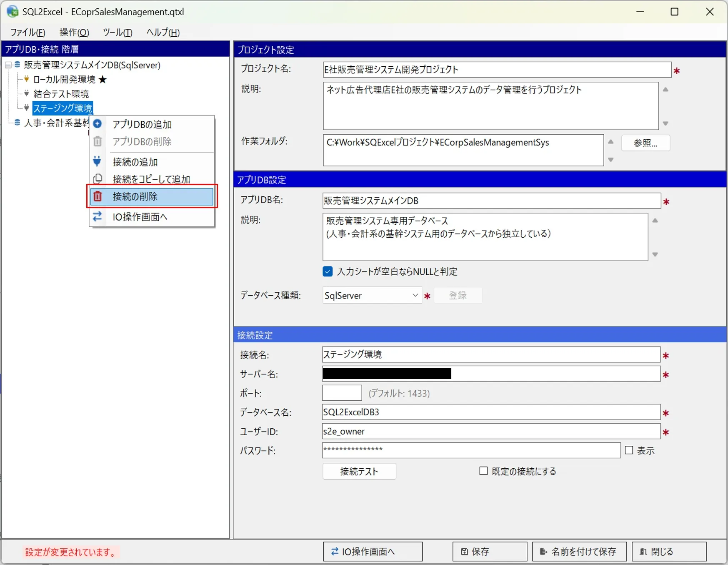Open the ヘルプ(H) menu
Viewport: 728px width, 565px height.
[163, 32]
